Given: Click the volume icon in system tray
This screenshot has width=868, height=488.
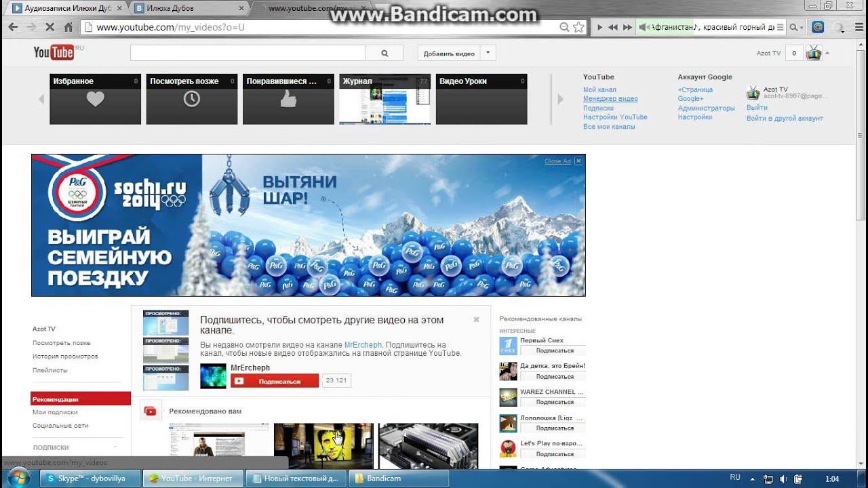Looking at the screenshot, I should [x=783, y=479].
